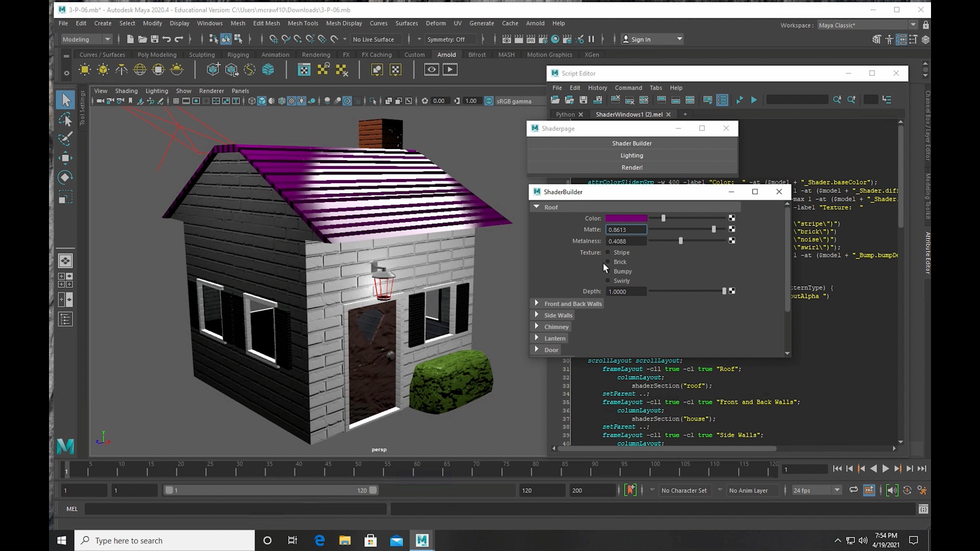Expand the Door section
This screenshot has height=551, width=980.
pyautogui.click(x=537, y=350)
